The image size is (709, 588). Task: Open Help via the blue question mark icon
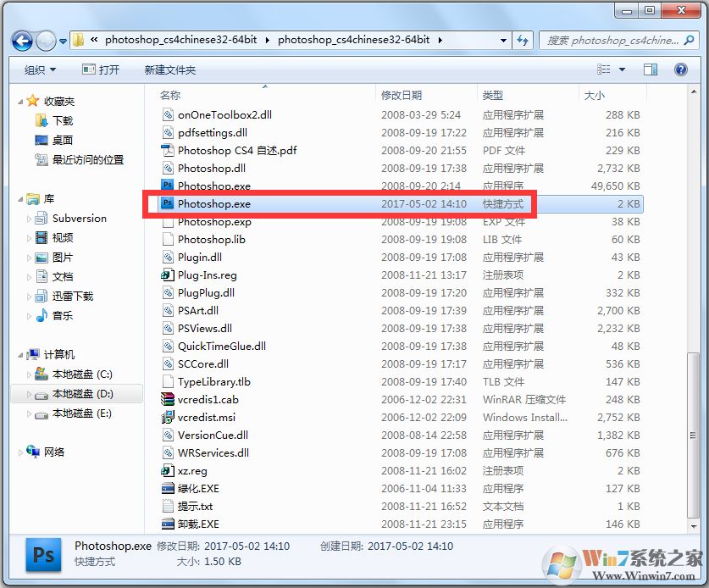681,69
